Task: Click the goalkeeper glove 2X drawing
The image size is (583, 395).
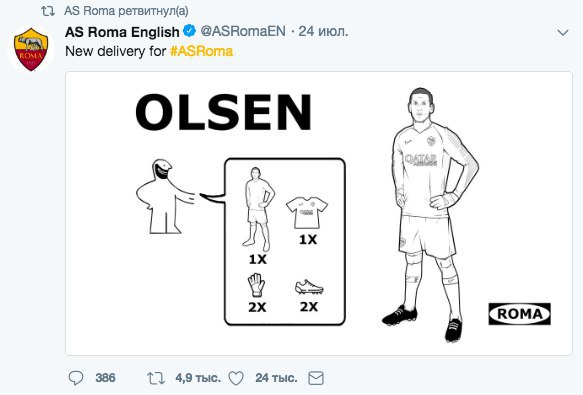Action: coord(257,293)
